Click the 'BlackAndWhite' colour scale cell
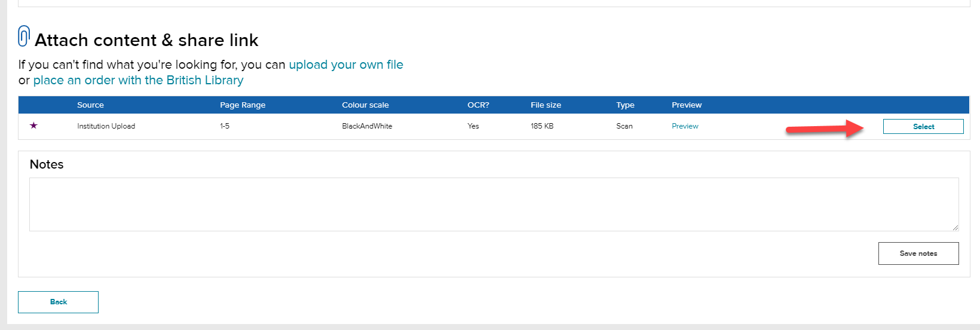The height and width of the screenshot is (330, 980). [x=367, y=126]
